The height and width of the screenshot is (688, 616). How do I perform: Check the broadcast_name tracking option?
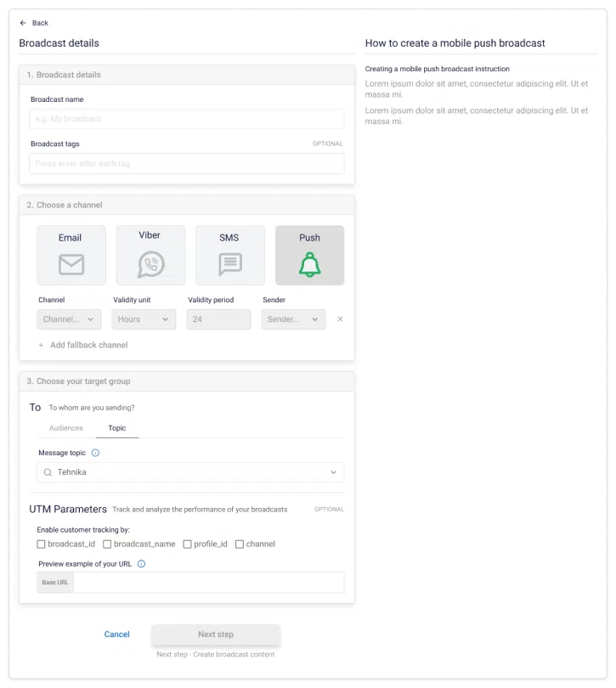click(108, 544)
